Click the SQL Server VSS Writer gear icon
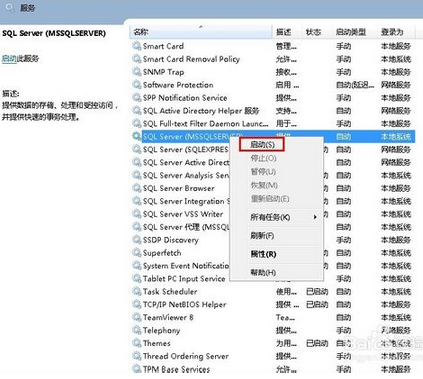The width and height of the screenshot is (423, 379). tap(137, 214)
